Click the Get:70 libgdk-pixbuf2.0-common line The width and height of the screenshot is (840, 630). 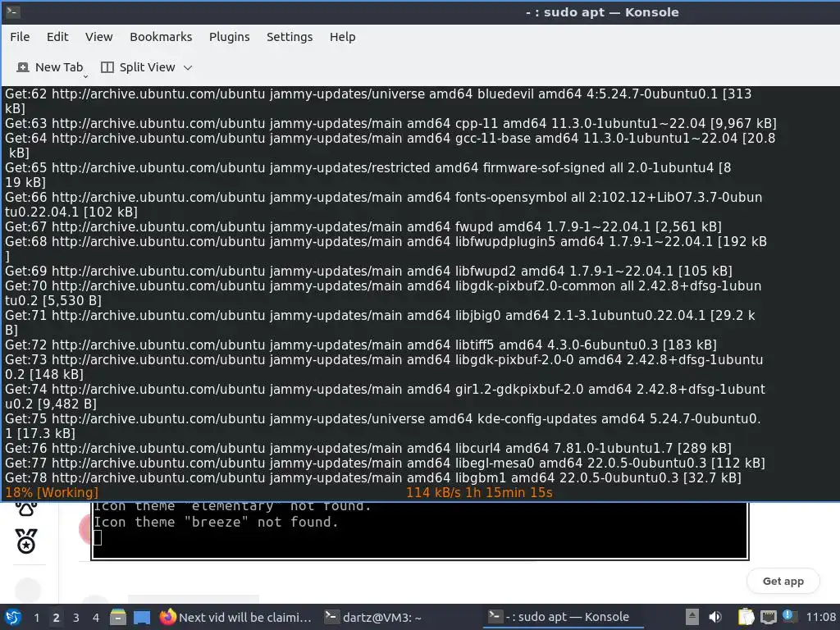383,293
